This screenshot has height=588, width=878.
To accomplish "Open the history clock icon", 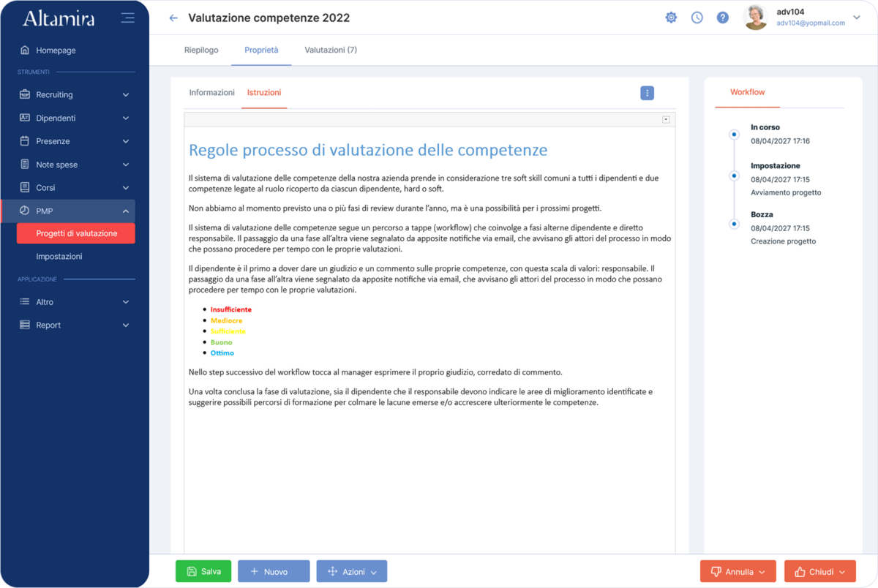I will [x=697, y=18].
